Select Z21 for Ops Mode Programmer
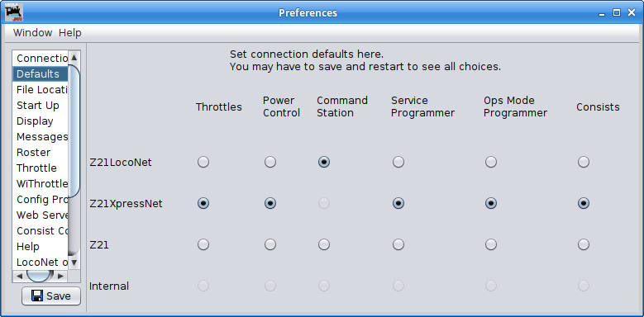The width and height of the screenshot is (644, 317). coord(490,245)
